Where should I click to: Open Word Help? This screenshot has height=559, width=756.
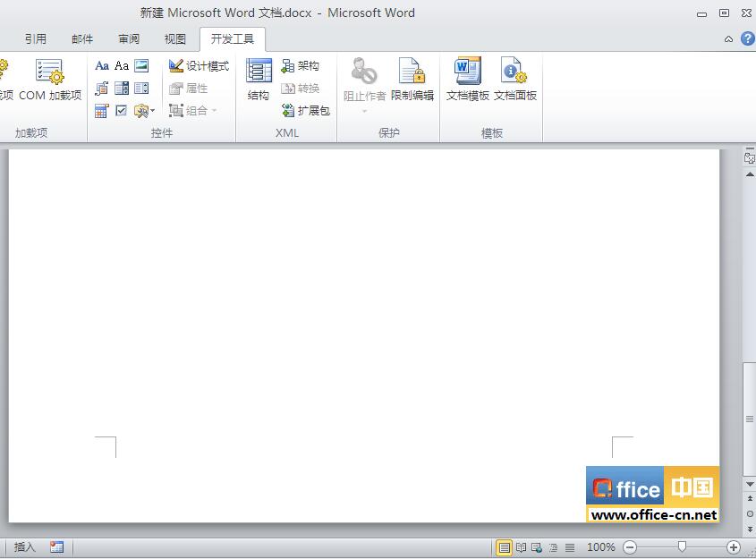[748, 38]
